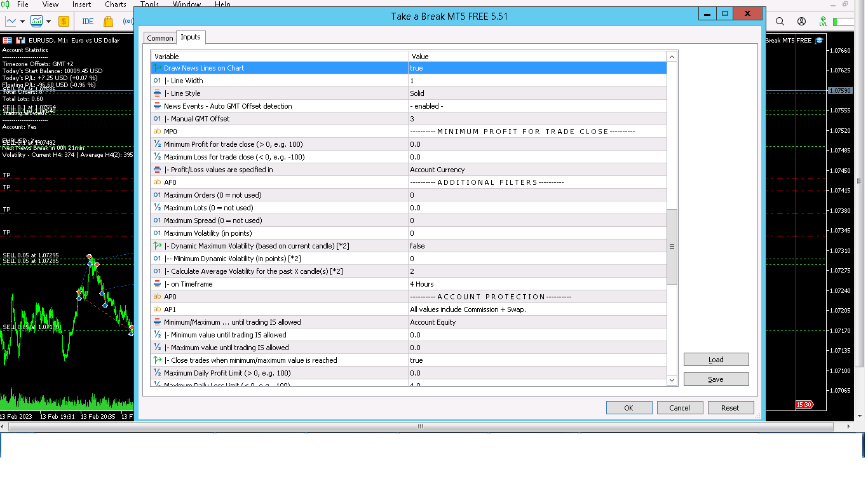Screen dimensions: 868x488
Task: Click the Variable column header
Action: coord(280,57)
